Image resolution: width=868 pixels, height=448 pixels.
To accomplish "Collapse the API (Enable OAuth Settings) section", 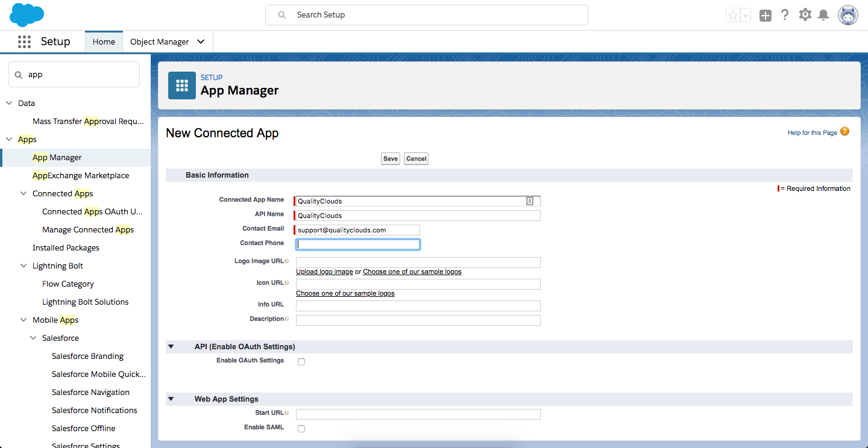I will click(171, 347).
